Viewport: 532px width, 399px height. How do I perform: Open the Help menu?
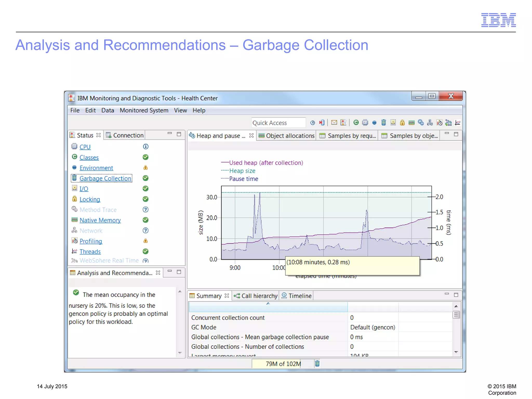pos(199,110)
